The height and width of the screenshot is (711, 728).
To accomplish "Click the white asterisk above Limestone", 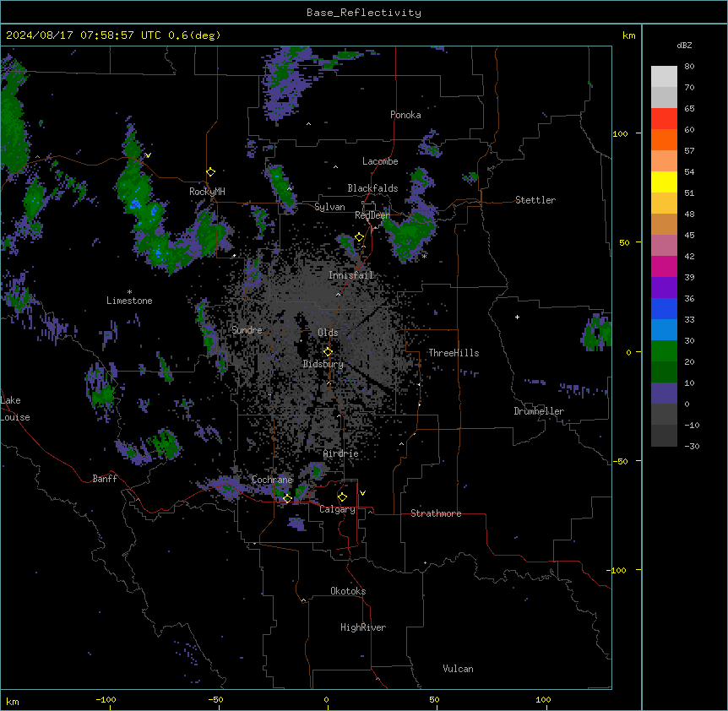I will [x=129, y=292].
